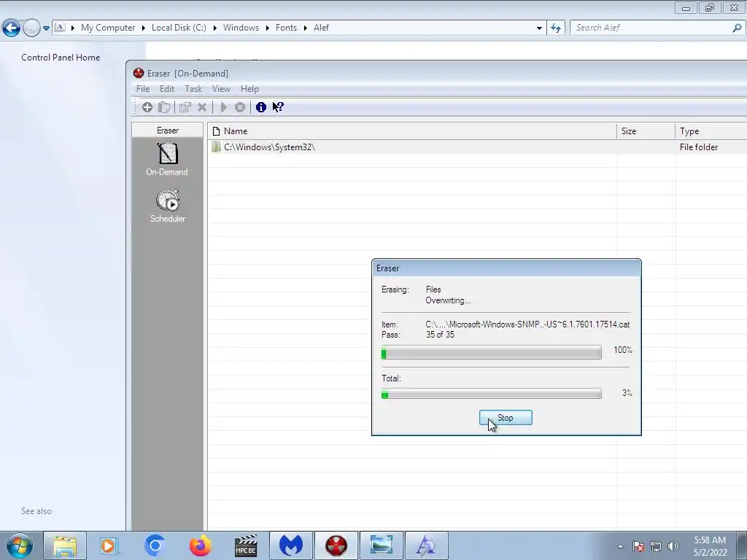
Task: Expand arrow after Local Disk (C:) breadcrumb
Action: point(215,28)
